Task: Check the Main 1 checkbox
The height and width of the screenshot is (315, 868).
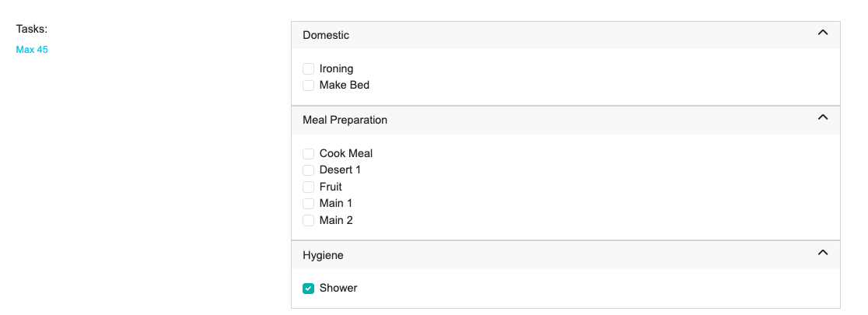Action: coord(309,204)
